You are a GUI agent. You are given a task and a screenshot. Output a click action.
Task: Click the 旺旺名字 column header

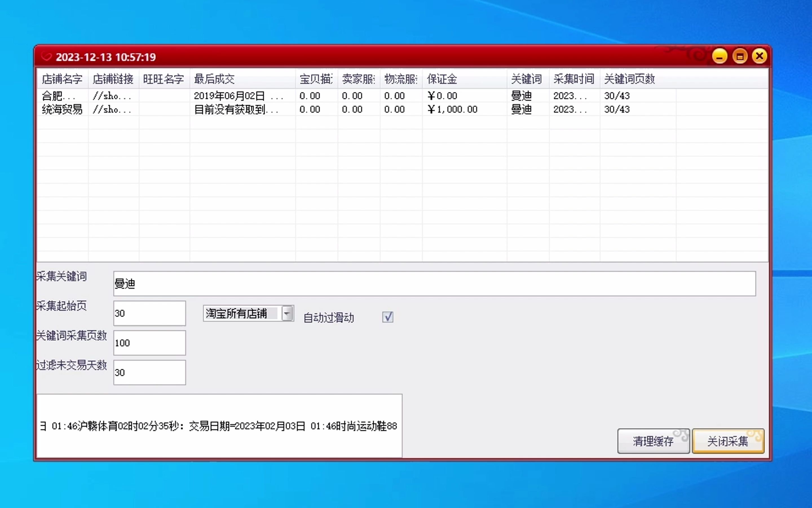pos(164,79)
